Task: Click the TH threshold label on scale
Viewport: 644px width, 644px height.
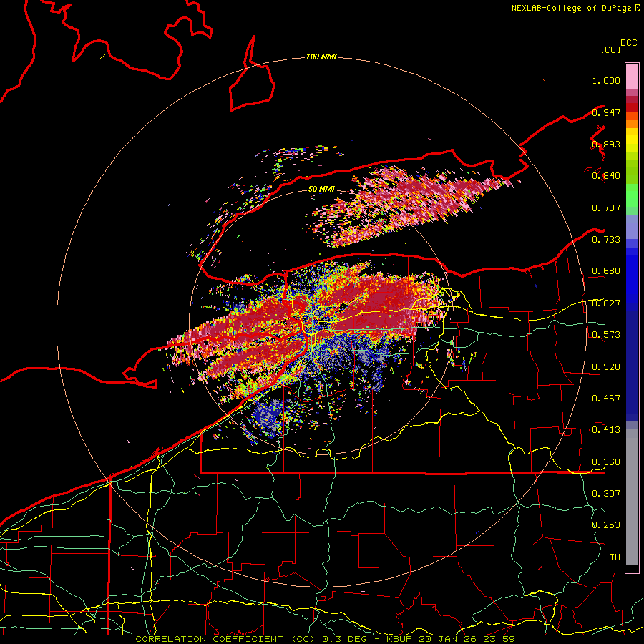Action: (x=615, y=557)
